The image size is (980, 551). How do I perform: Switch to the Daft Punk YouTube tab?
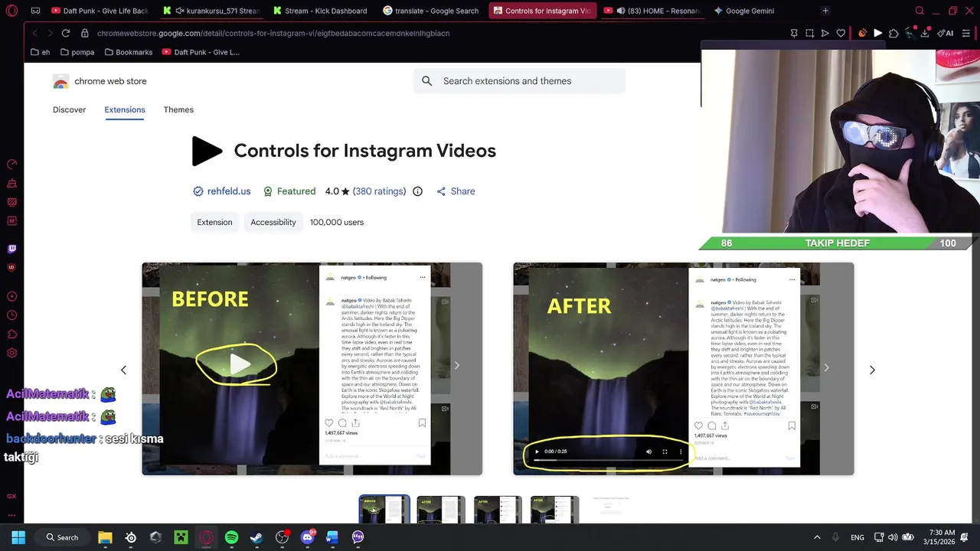pos(99,11)
